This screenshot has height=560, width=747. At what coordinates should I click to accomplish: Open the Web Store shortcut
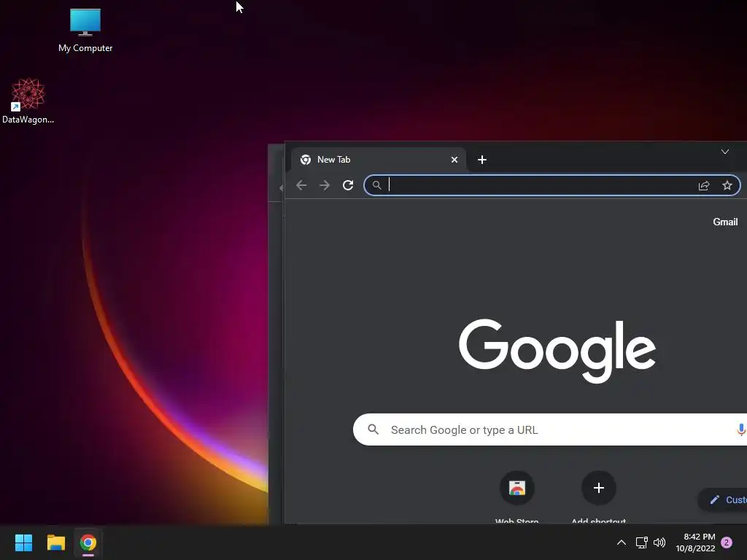[517, 497]
